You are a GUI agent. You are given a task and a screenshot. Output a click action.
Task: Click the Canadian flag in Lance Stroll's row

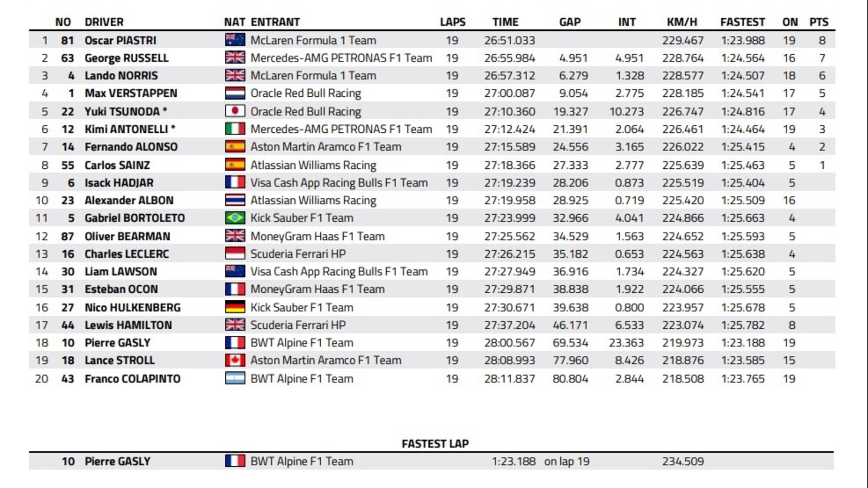[x=235, y=360]
